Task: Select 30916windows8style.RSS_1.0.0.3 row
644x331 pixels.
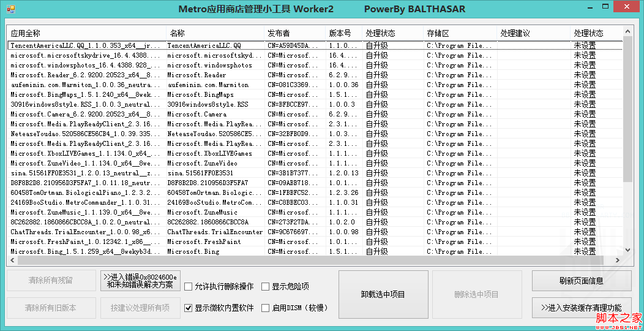Action: tap(315, 104)
